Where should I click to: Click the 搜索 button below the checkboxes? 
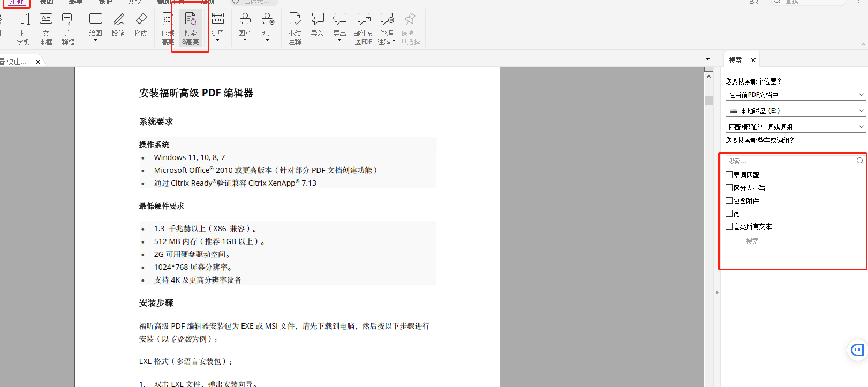(752, 241)
